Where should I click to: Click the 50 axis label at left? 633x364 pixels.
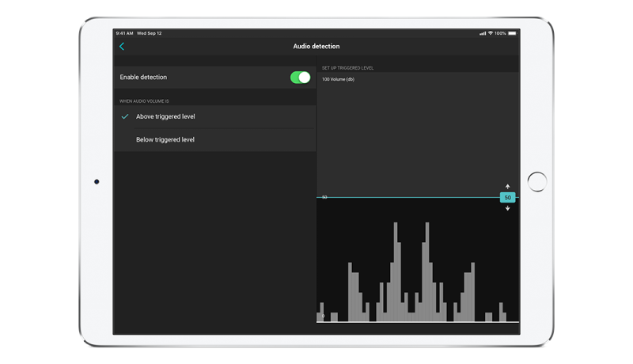point(324,197)
